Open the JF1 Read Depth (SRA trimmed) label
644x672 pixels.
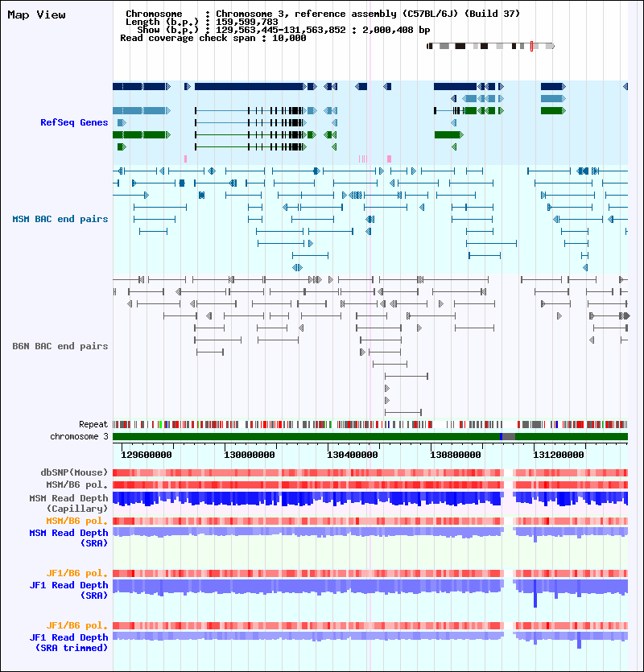pyautogui.click(x=68, y=642)
